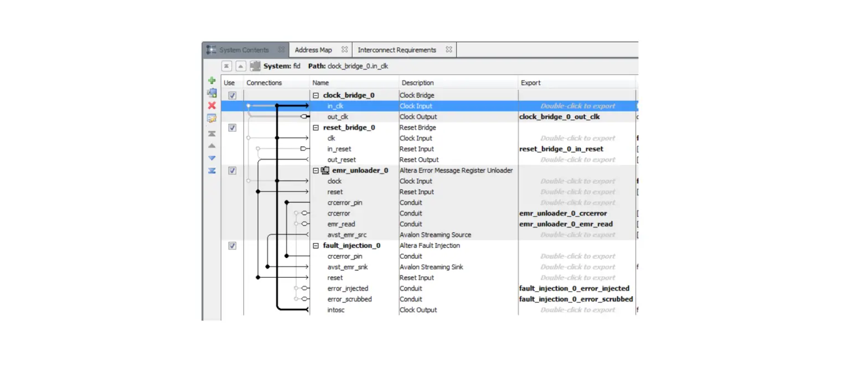This screenshot has width=868, height=378.
Task: Close the System Contents tab
Action: (x=281, y=50)
